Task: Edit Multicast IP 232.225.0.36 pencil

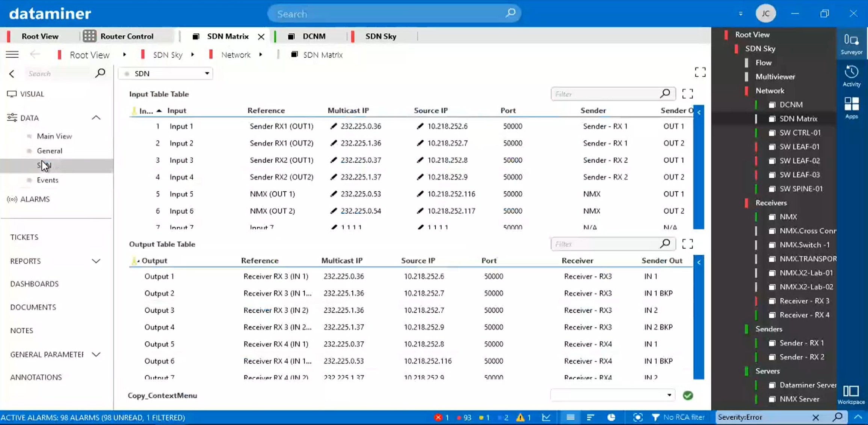Action: (334, 126)
